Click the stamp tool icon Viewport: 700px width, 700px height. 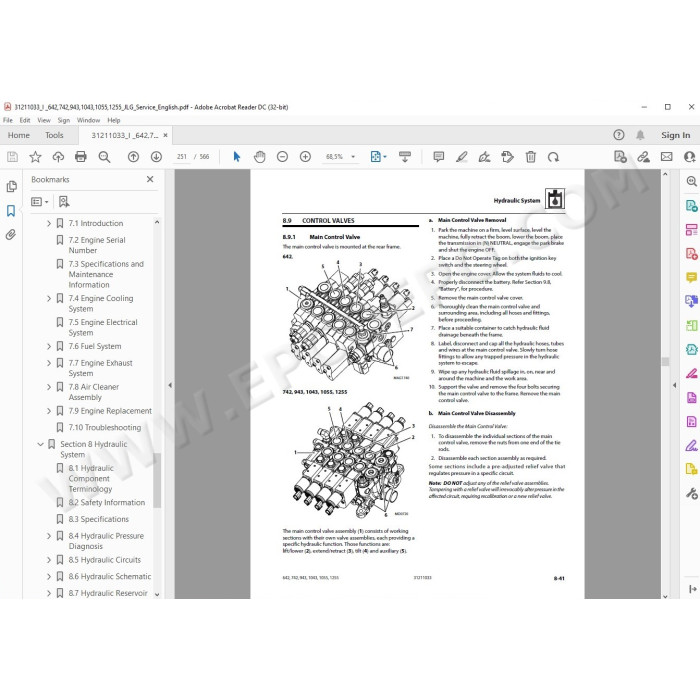[x=507, y=157]
